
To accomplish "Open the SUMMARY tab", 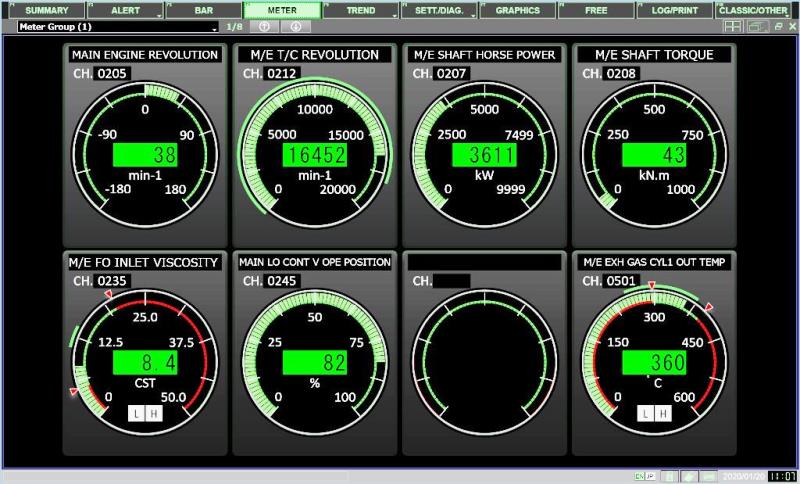I will pos(46,10).
